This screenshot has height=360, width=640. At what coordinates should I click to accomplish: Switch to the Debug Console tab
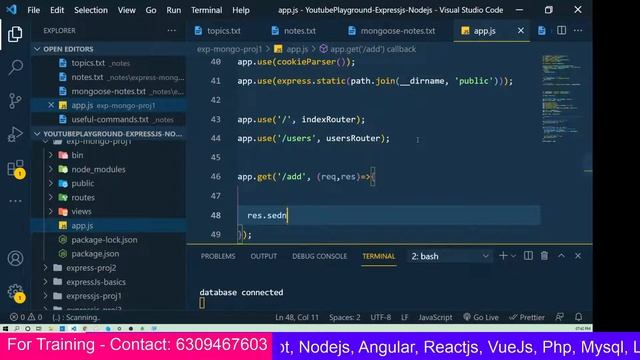click(320, 256)
